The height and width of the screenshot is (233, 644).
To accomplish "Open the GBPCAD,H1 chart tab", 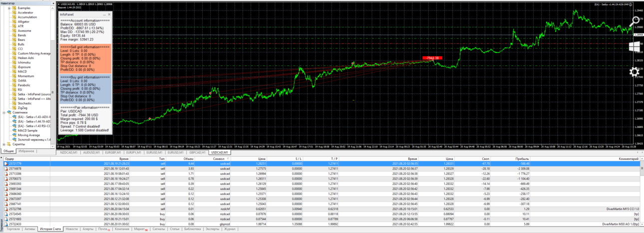I will coord(198,152).
